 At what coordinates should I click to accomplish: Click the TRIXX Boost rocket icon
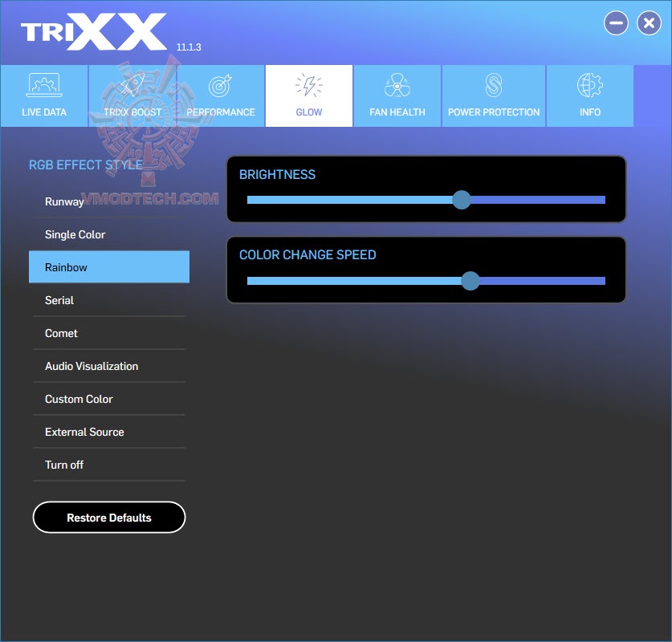pyautogui.click(x=132, y=84)
